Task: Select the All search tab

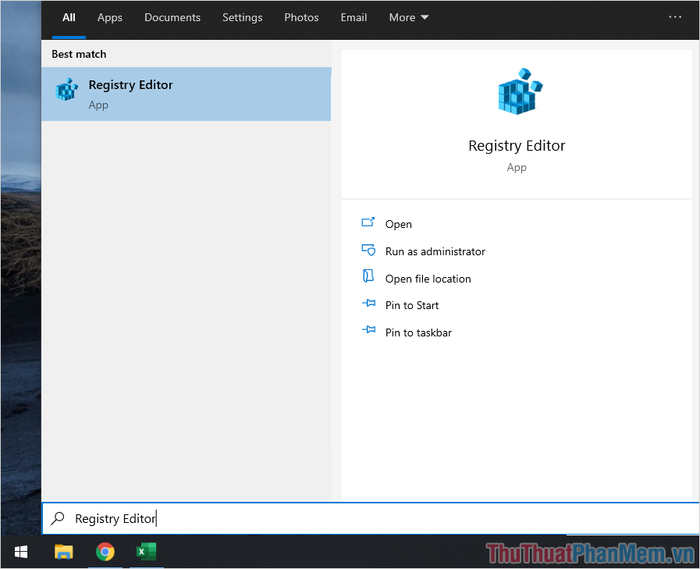Action: (x=69, y=17)
